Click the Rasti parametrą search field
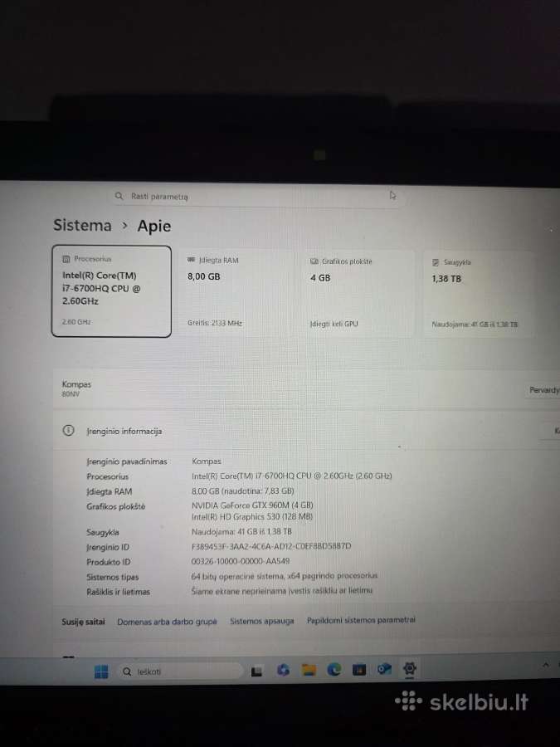Screen dimensions: 560x747 pyautogui.click(x=260, y=196)
